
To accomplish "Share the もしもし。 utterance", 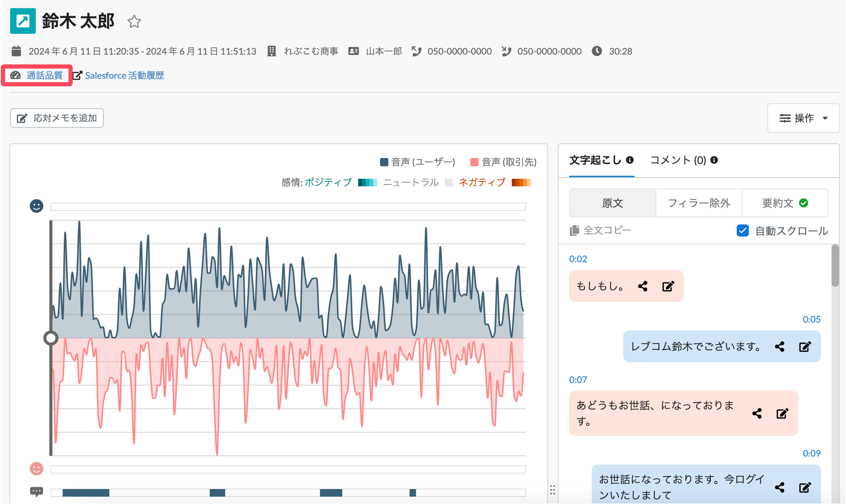I will 642,286.
